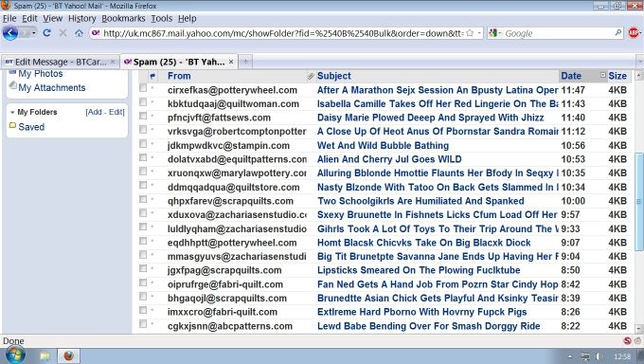This screenshot has width=644, height=364.
Task: Check the ddmqqadqua@quiltstore.com row checkbox
Action: click(143, 185)
